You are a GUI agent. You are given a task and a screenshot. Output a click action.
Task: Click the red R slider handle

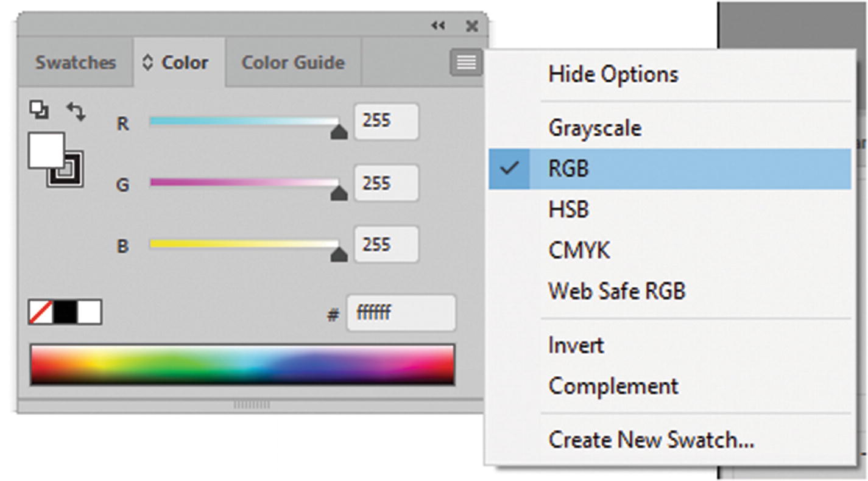[x=339, y=132]
